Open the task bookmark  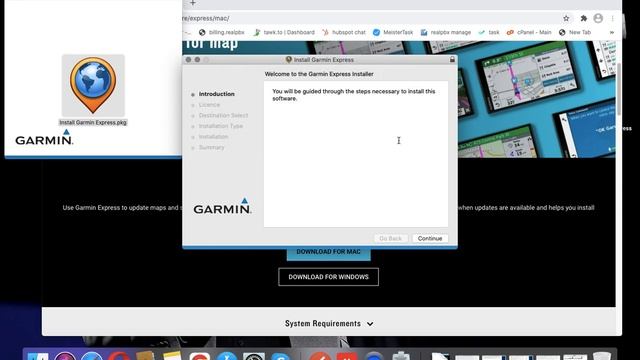(489, 32)
